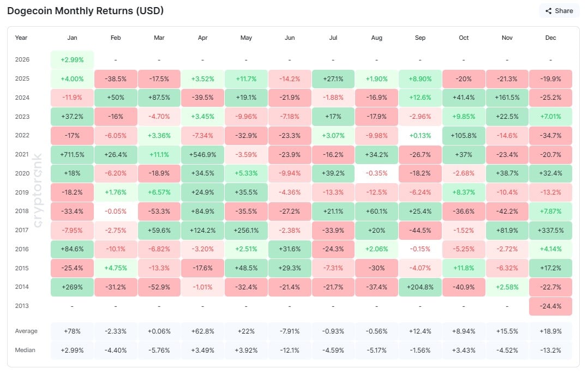Click the +337.5% December 2017 return cell
Image resolution: width=588 pixels, height=375 pixels.
click(x=550, y=230)
